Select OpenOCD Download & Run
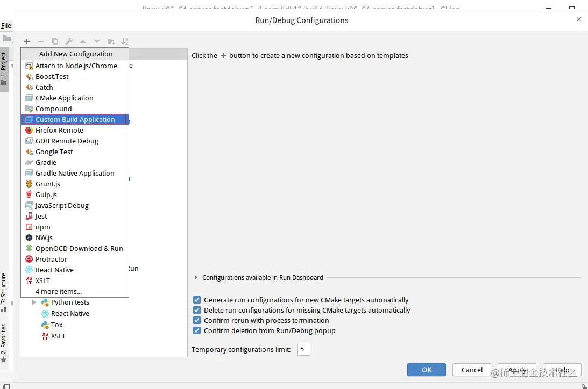Screen dimensions: 588x389 (75, 249)
